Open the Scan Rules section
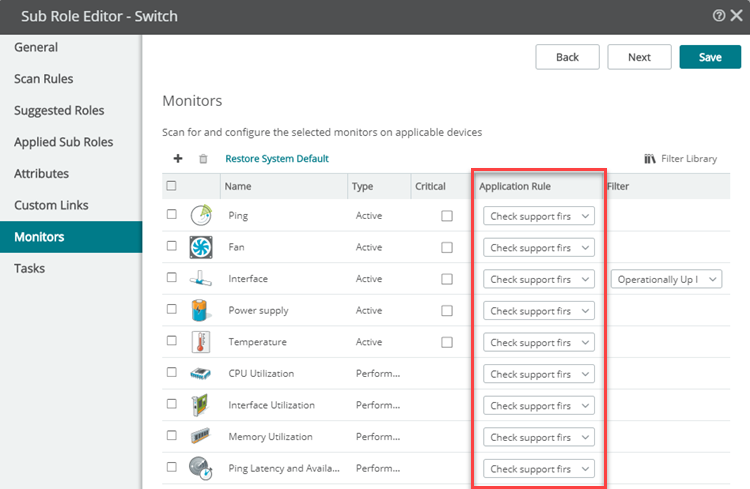 tap(71, 79)
